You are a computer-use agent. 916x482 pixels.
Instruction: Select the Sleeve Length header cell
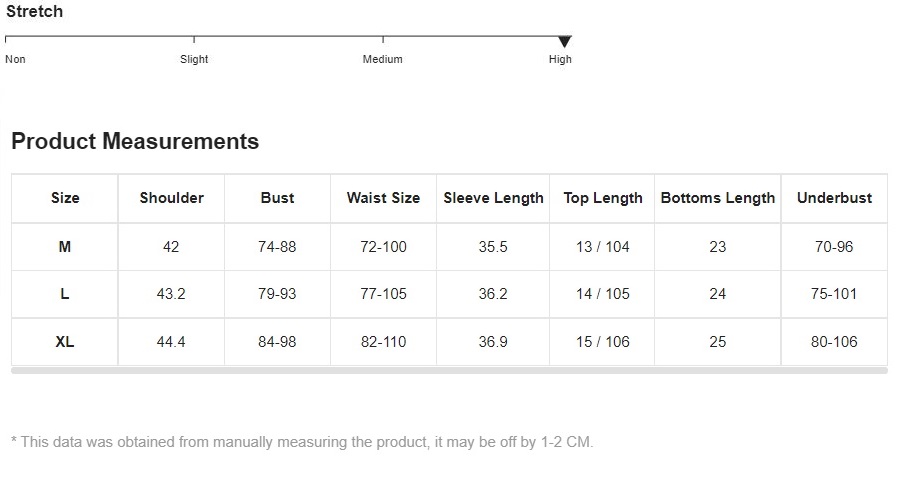pyautogui.click(x=493, y=198)
